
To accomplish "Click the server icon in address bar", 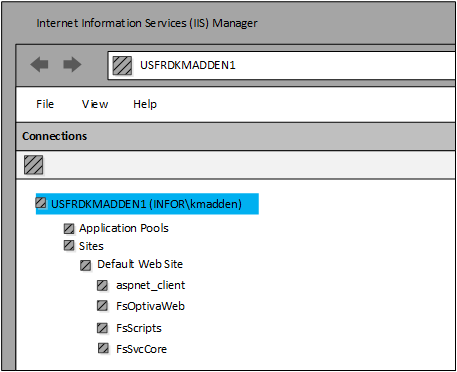I will 122,65.
